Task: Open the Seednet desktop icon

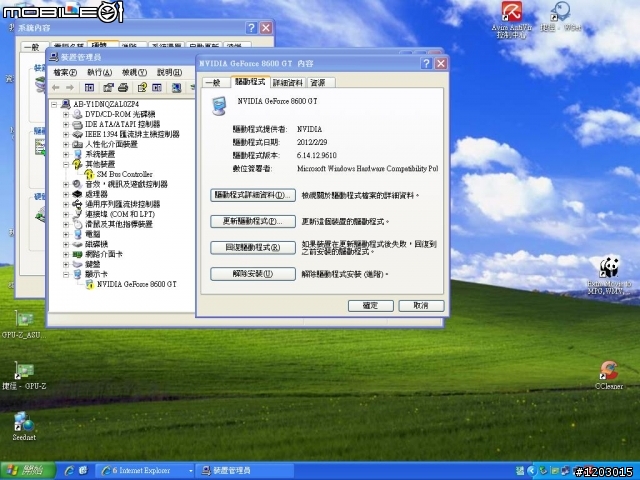Action: tap(24, 426)
